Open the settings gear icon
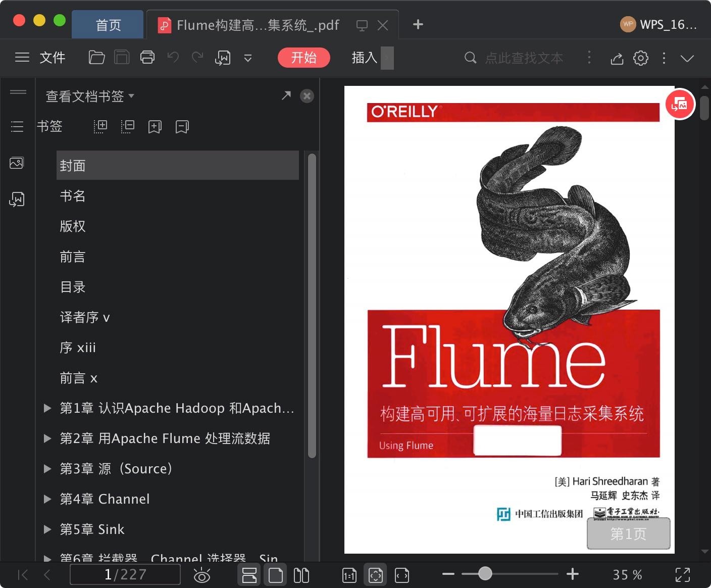This screenshot has height=588, width=711. (641, 58)
